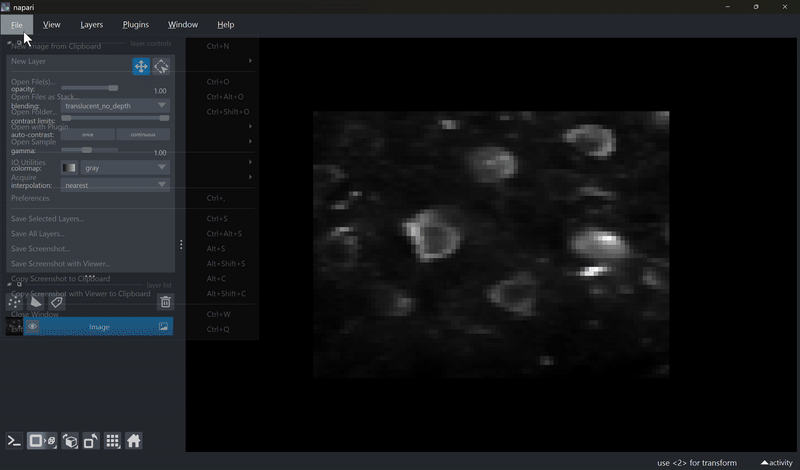Open the napari console
This screenshot has width=800, height=470.
point(14,441)
